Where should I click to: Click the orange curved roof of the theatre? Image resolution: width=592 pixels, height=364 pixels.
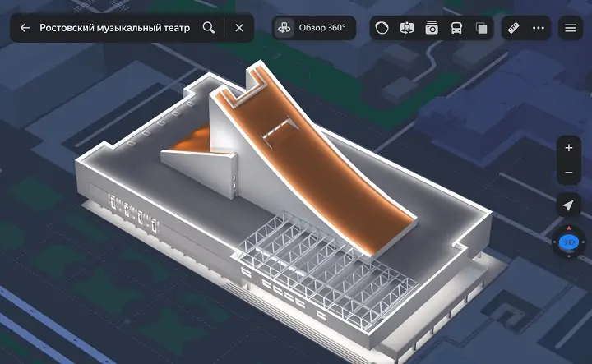pos(329,164)
